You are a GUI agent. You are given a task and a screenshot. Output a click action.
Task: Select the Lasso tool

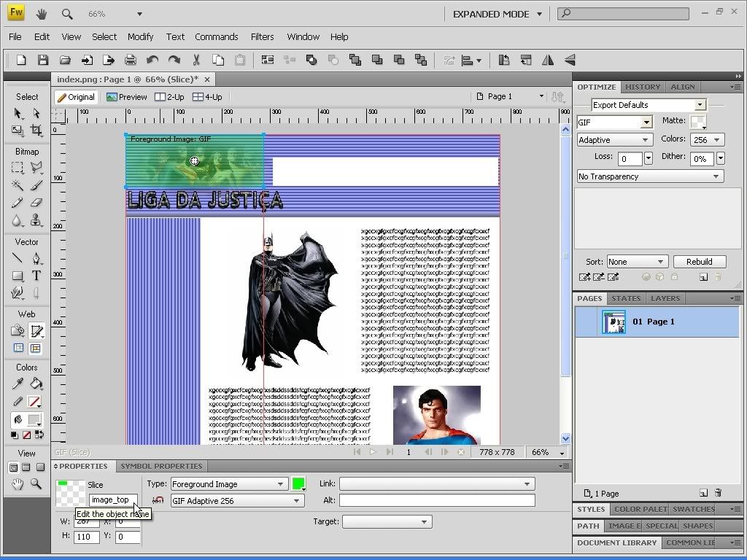tap(36, 168)
